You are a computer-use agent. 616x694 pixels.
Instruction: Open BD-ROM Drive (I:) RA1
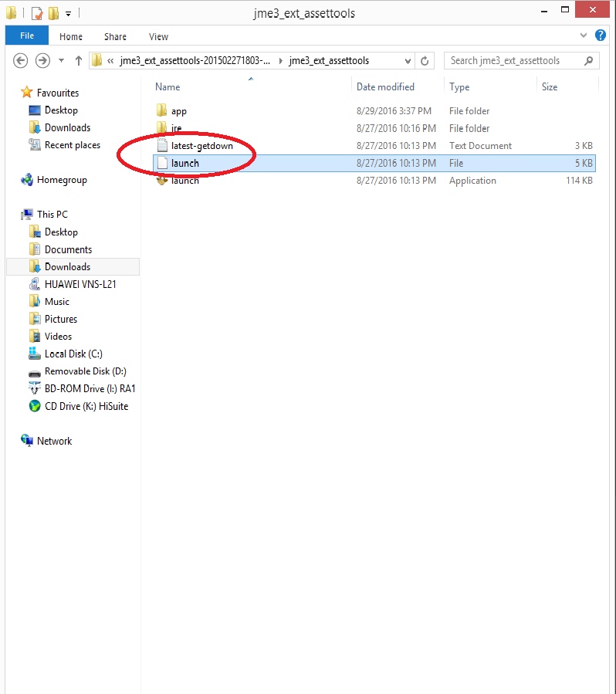(x=90, y=388)
